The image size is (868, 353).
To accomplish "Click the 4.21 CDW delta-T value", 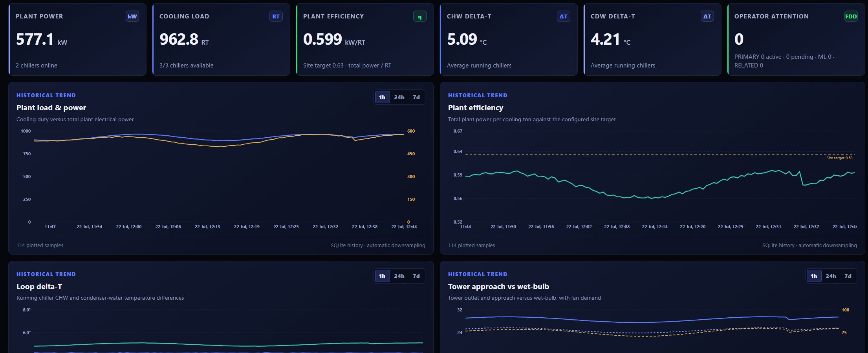I will [x=605, y=39].
